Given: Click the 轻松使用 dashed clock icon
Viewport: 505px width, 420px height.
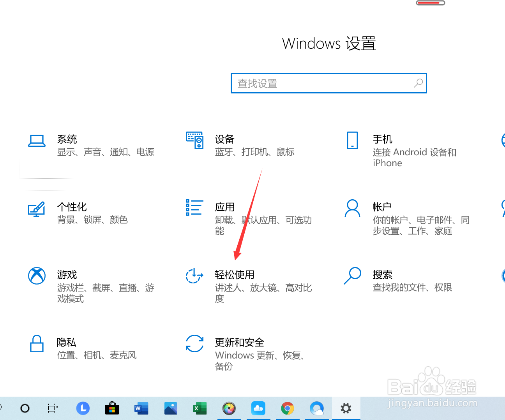Looking at the screenshot, I should pyautogui.click(x=194, y=276).
